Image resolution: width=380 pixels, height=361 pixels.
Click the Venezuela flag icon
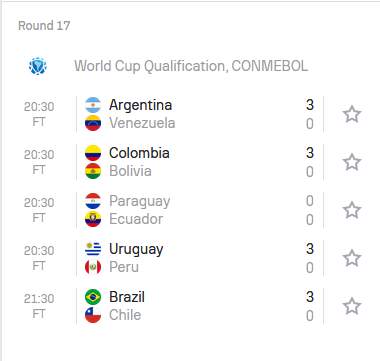[93, 123]
